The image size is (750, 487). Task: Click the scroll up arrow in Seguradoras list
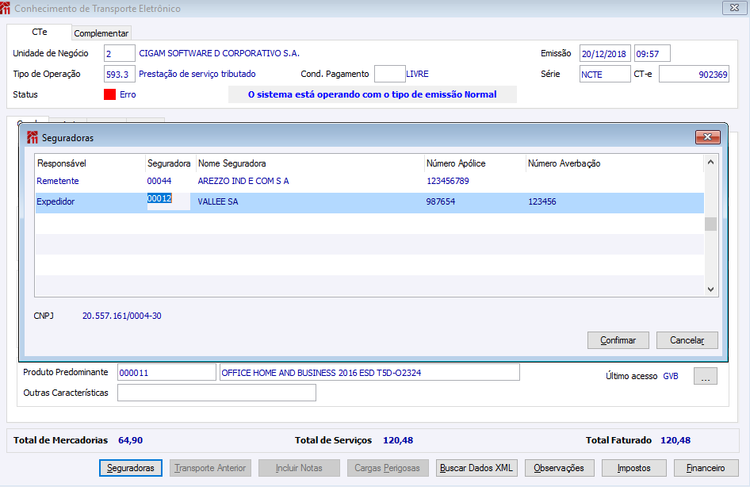(x=711, y=162)
